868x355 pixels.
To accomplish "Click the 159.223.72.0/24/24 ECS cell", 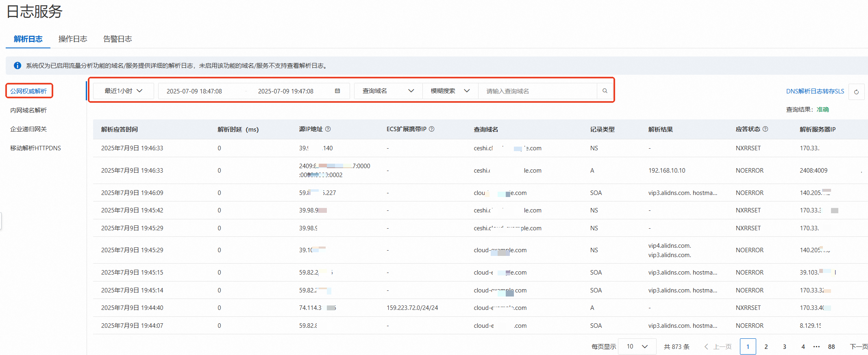I will coord(412,308).
